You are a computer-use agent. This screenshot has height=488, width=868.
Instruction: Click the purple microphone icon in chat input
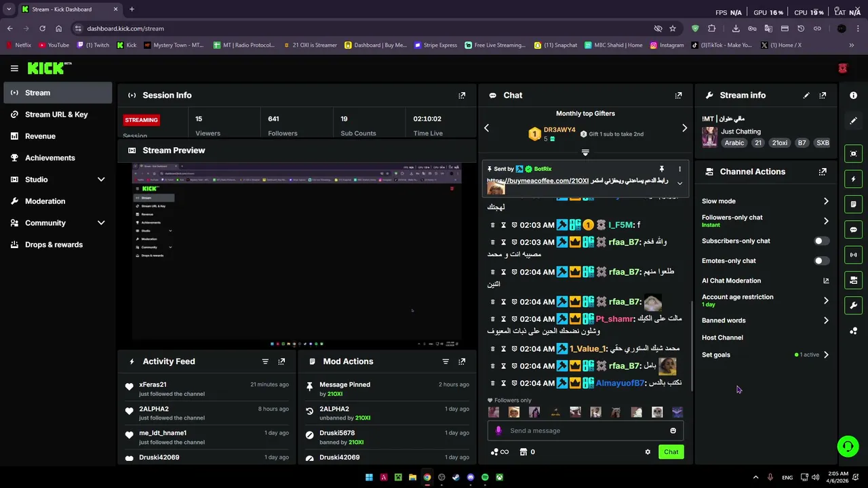(498, 431)
